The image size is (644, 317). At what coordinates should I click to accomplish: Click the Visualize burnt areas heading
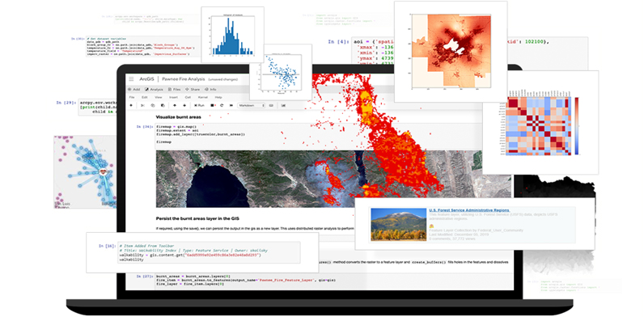179,117
